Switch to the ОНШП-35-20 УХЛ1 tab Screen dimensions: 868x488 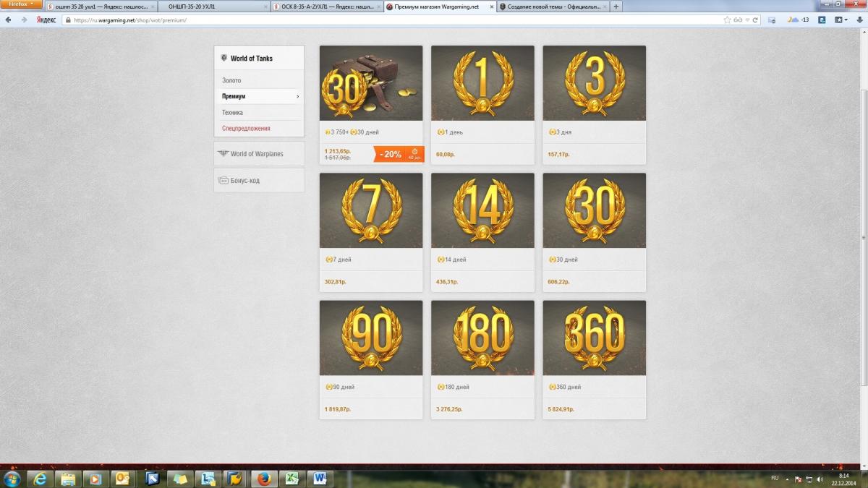click(215, 7)
